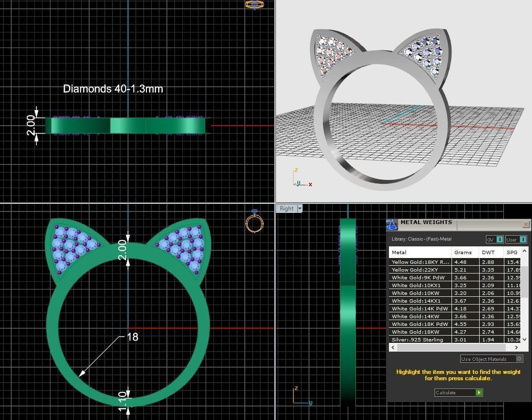Click the ring view icon in the front viewport
The image size is (532, 420).
255,221
